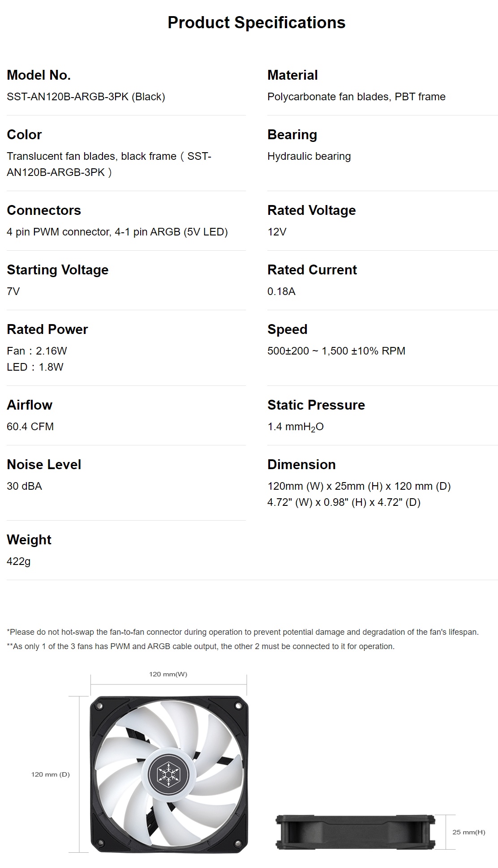Viewport: 498px width, 868px height.
Task: Click the speed RPM specification text
Action: (336, 351)
